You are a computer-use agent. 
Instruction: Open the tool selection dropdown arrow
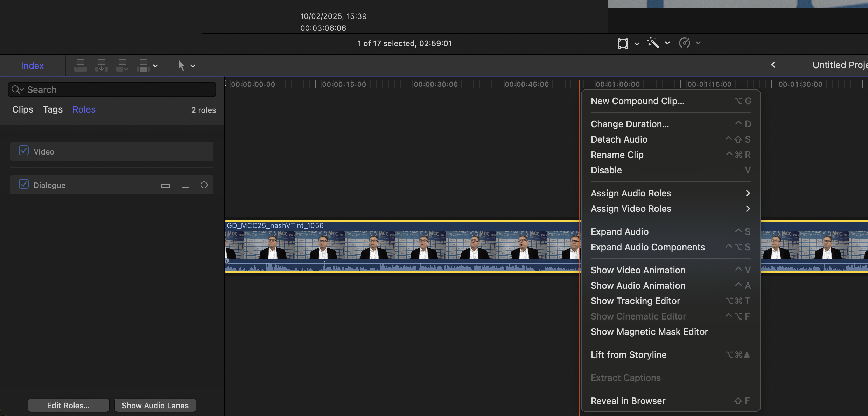pos(193,66)
